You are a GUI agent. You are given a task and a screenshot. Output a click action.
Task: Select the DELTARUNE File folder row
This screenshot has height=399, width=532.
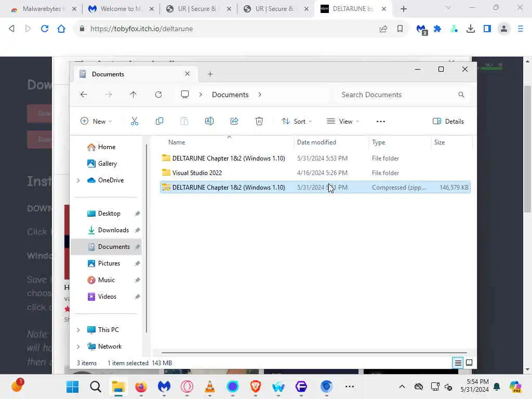click(x=315, y=158)
